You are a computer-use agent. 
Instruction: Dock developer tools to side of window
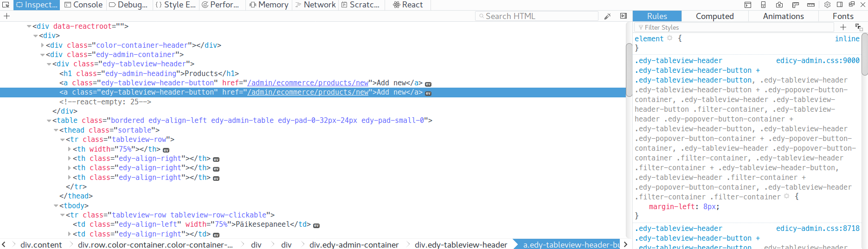840,5
